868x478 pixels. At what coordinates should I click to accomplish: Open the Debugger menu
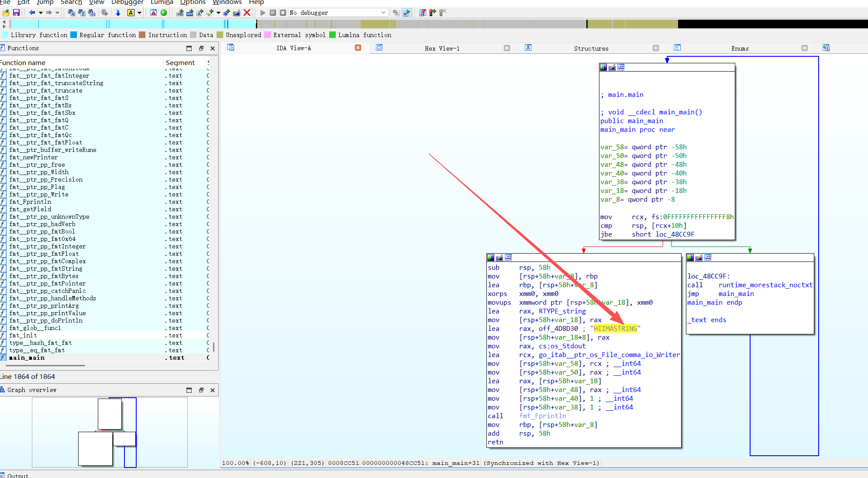click(127, 2)
